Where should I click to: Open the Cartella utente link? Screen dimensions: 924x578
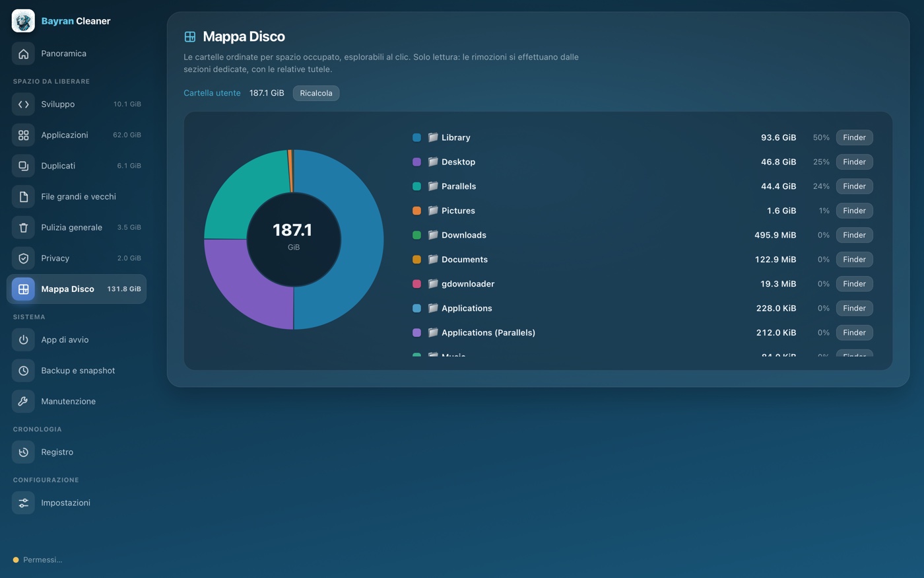pyautogui.click(x=212, y=93)
